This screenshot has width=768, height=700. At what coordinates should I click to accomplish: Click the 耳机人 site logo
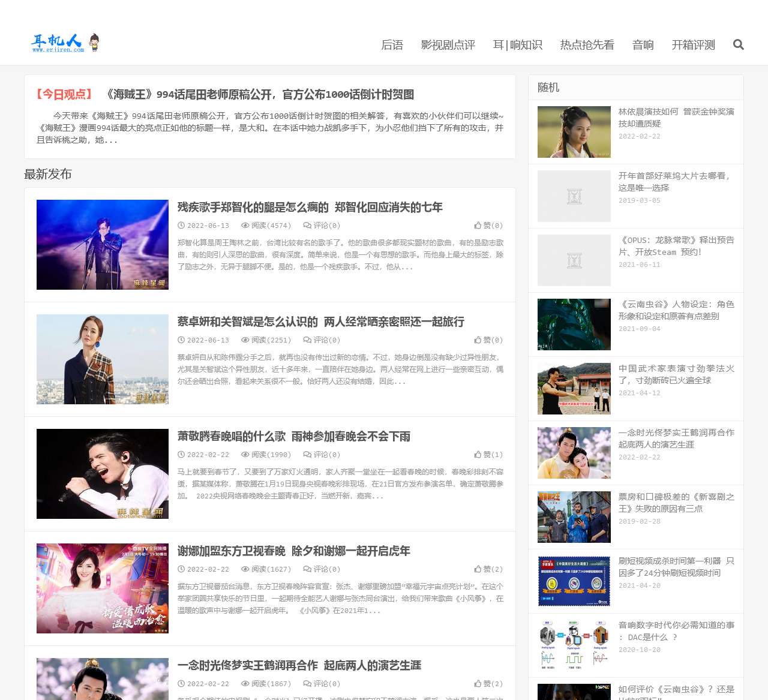tap(65, 43)
